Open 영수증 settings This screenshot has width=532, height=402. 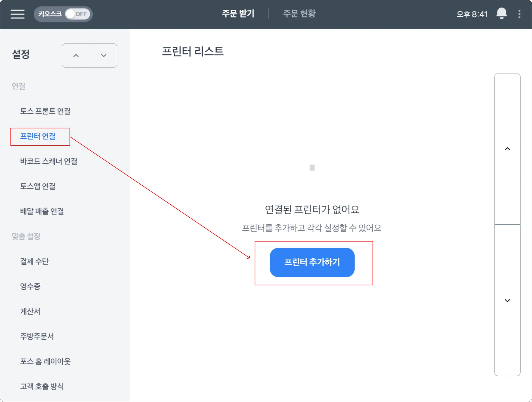pos(30,286)
